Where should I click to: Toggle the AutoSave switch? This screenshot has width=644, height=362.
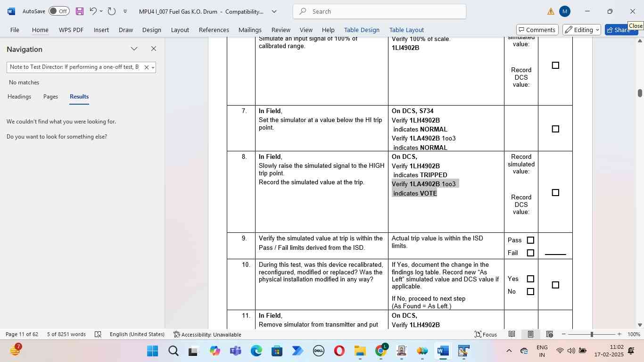59,11
